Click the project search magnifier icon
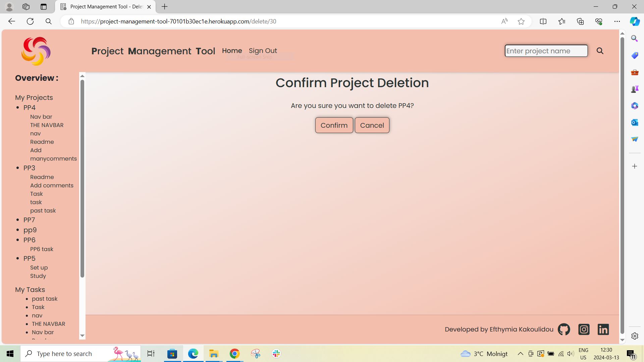 pos(600,51)
